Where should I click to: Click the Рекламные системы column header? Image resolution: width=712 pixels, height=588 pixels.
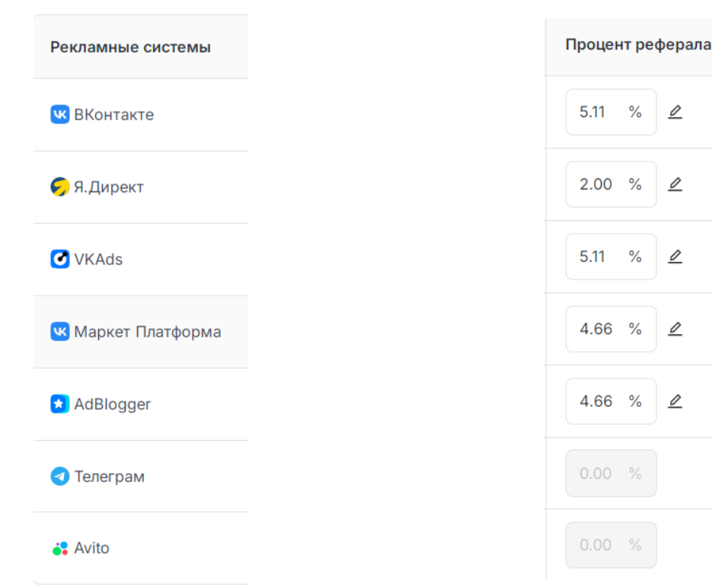pos(130,47)
